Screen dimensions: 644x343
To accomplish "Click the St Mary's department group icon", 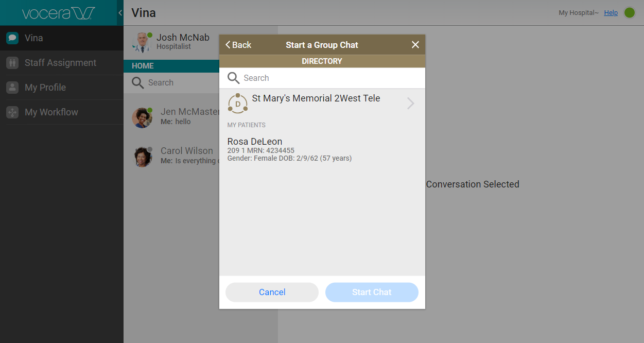I will pyautogui.click(x=238, y=104).
